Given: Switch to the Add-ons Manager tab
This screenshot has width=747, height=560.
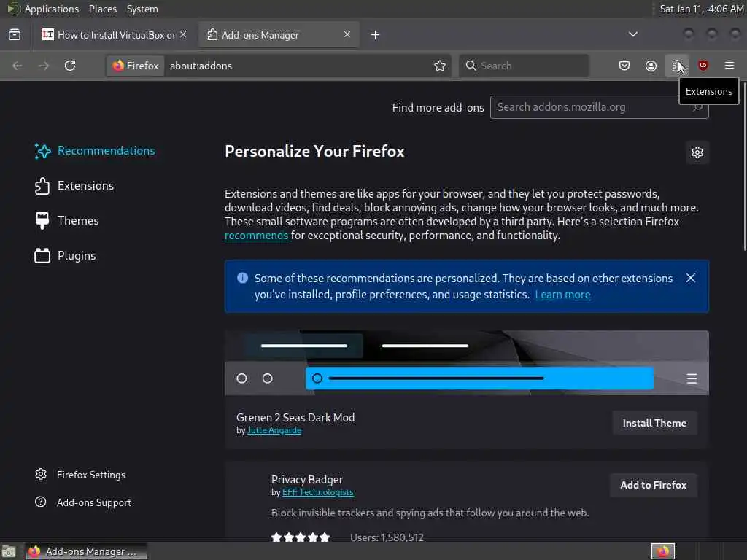Looking at the screenshot, I should 279,35.
